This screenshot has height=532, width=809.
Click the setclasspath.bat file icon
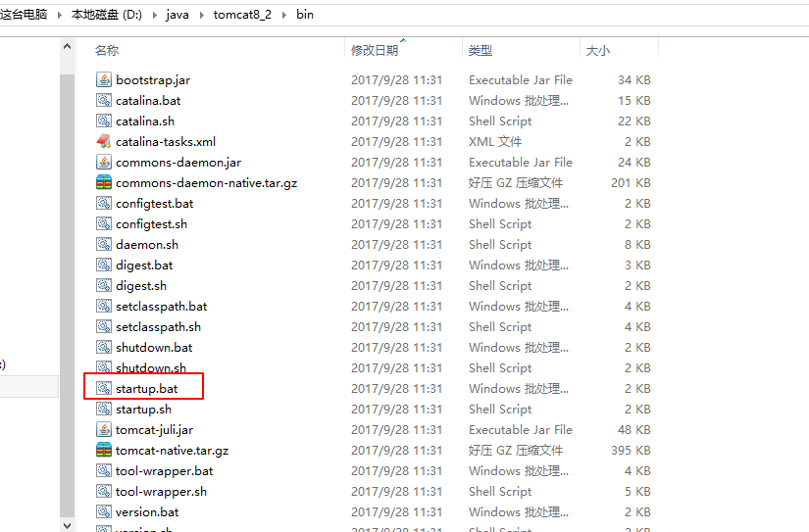click(104, 307)
